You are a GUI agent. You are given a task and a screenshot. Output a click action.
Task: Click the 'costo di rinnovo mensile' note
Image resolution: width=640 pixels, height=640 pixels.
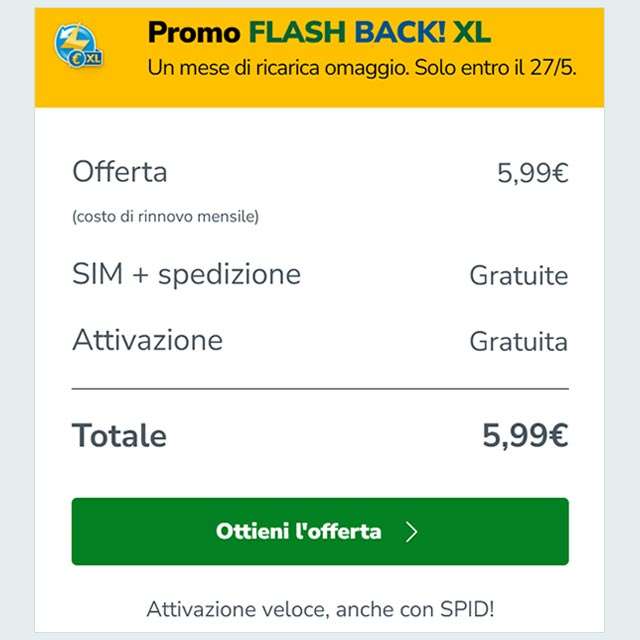tap(165, 216)
